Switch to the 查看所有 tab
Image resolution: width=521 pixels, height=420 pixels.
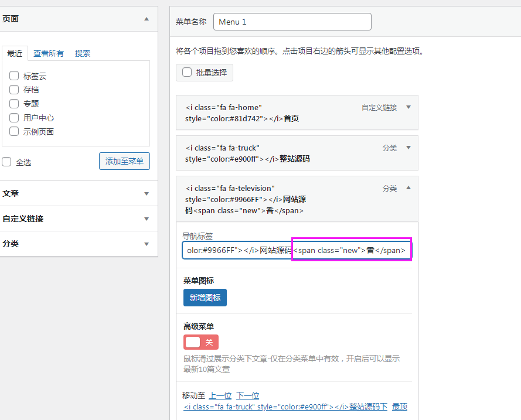point(49,53)
